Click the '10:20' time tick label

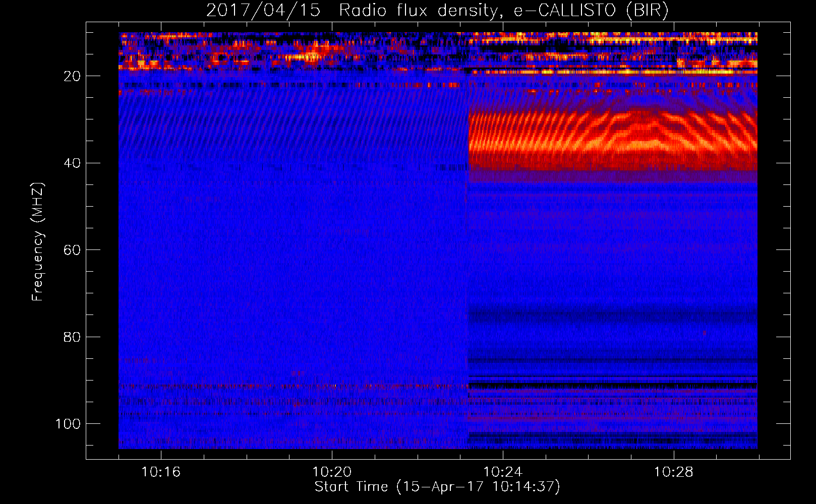[332, 472]
